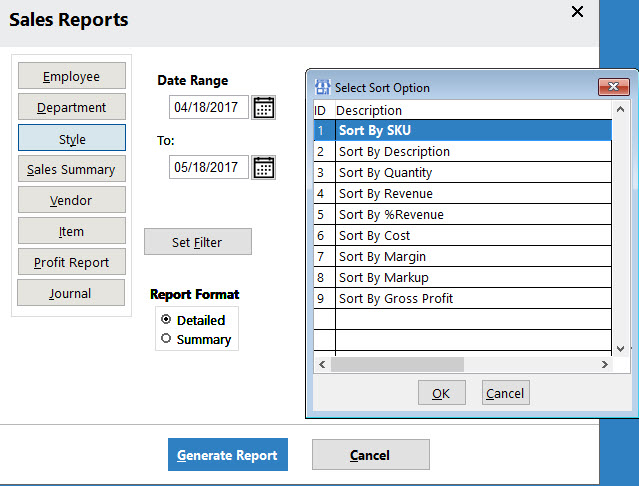Select Sort By Revenue row
Screen dimensions: 639x486
pos(463,194)
